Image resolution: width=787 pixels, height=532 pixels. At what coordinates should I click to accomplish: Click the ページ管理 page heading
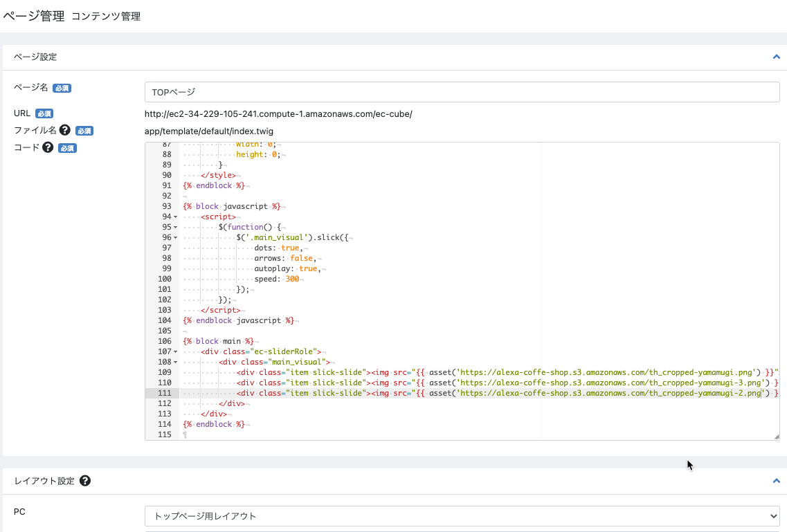(34, 16)
